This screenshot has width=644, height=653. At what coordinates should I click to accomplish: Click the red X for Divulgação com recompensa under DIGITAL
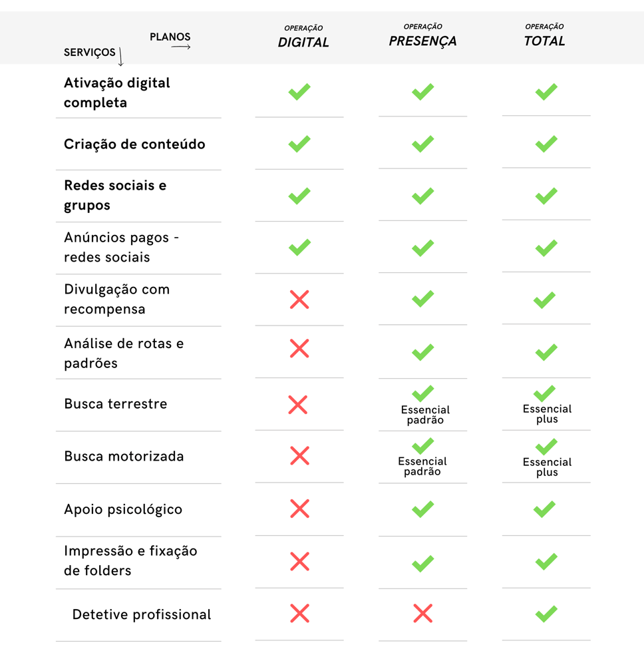[x=299, y=300]
